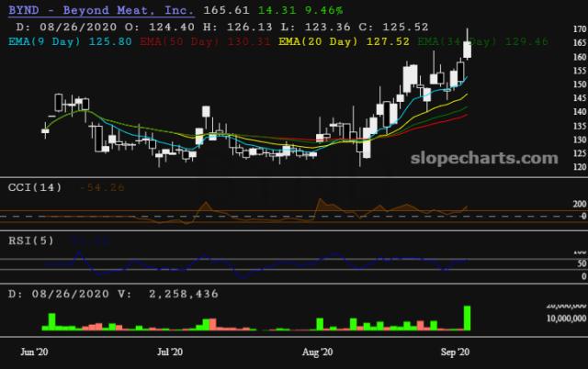The height and width of the screenshot is (369, 588).
Task: Click the volume readout 2,258,436
Action: click(x=184, y=294)
